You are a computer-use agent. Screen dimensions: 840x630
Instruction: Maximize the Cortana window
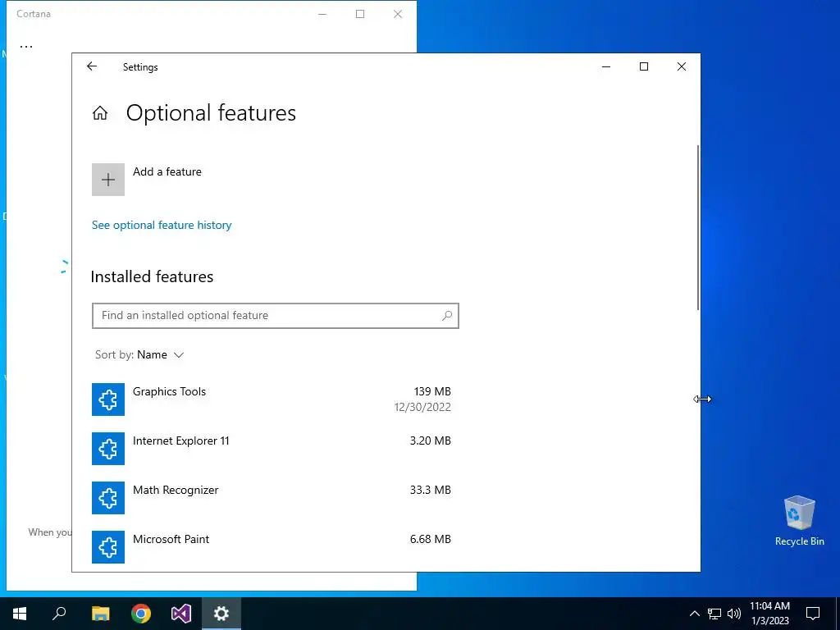pos(360,14)
